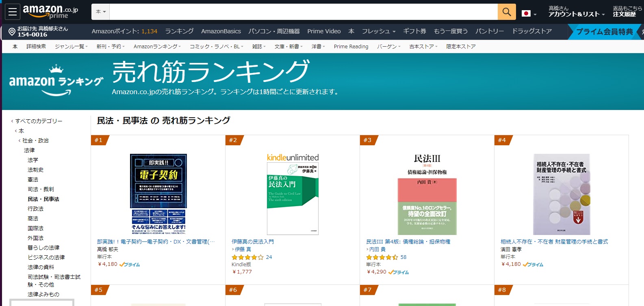Image resolution: width=644 pixels, height=306 pixels.
Task: Click the Amazon.co.jp prime logo
Action: [50, 11]
